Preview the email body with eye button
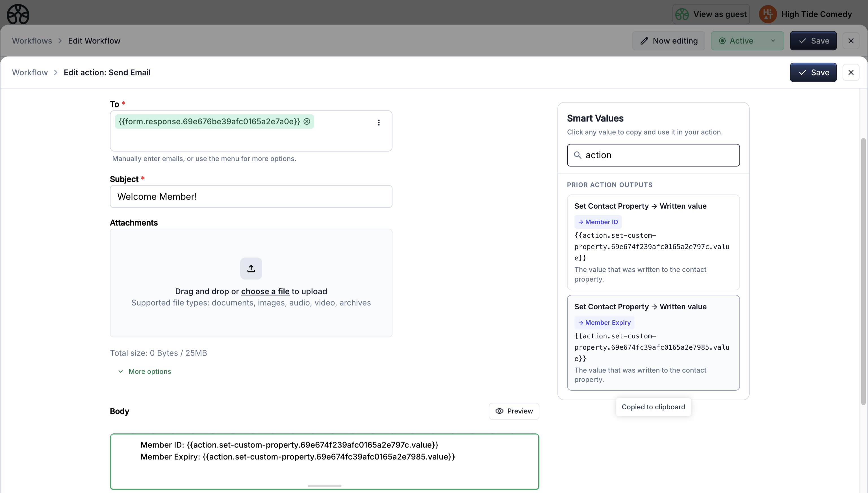The image size is (868, 493). [x=514, y=411]
